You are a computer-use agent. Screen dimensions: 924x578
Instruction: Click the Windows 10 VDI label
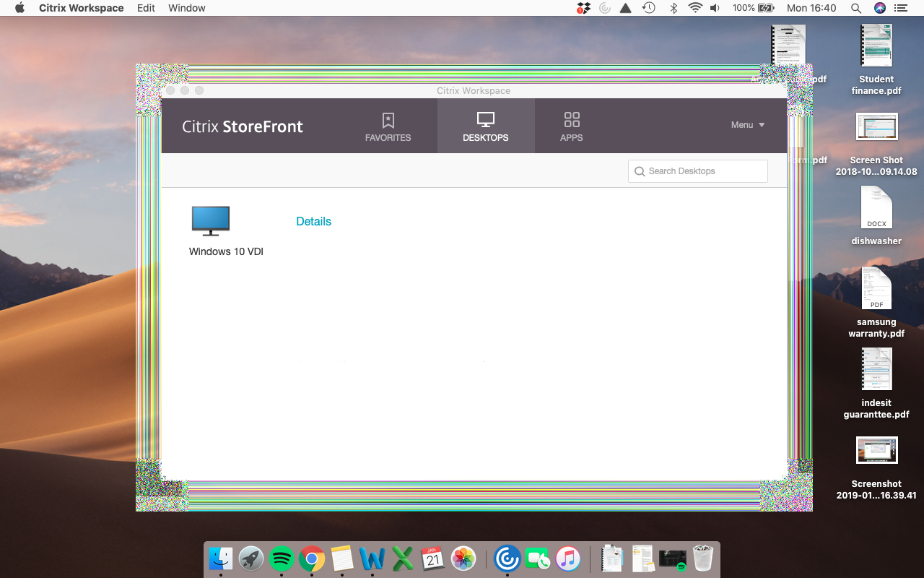coord(226,251)
